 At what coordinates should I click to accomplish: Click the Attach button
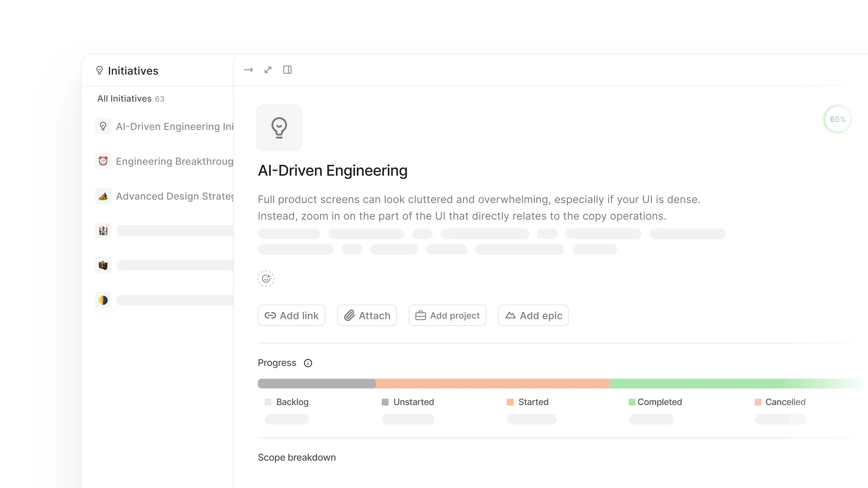click(367, 315)
